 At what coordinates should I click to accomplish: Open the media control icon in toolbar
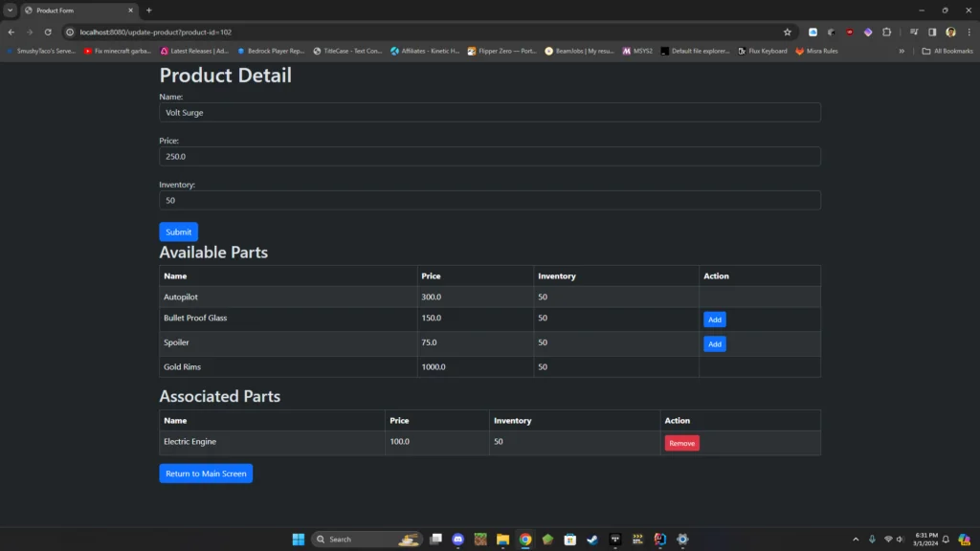point(914,32)
